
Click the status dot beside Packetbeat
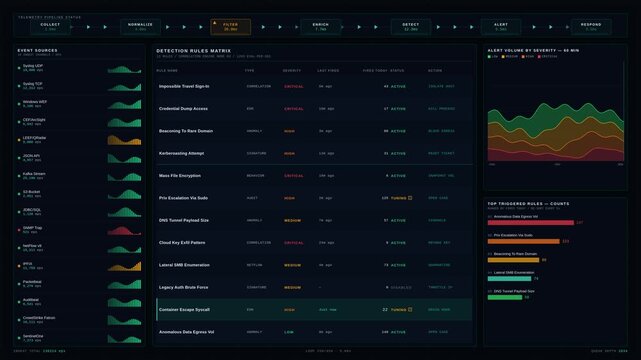(x=19, y=284)
